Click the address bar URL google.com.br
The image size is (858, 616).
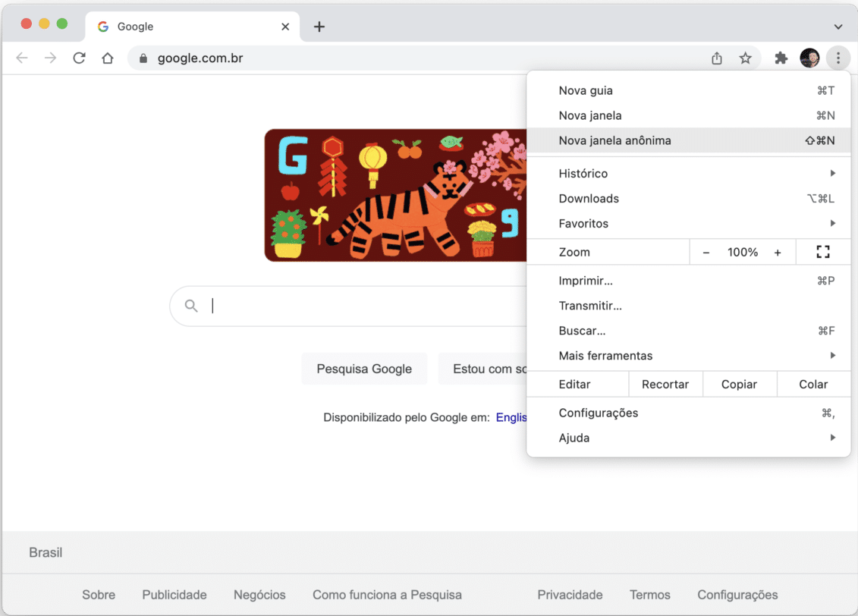(200, 58)
